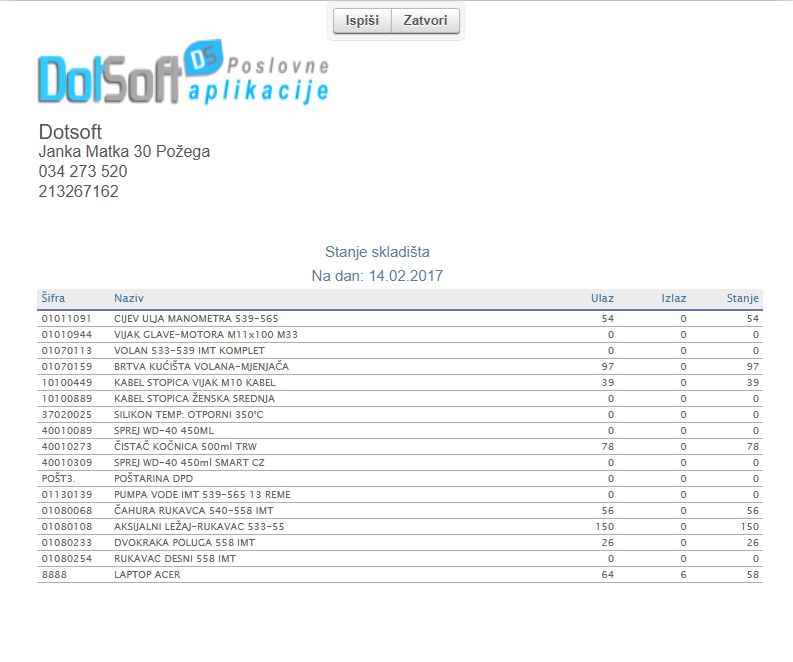
Task: Select SPREJ WD-40 450ml SMART CZ row
Action: 191,462
